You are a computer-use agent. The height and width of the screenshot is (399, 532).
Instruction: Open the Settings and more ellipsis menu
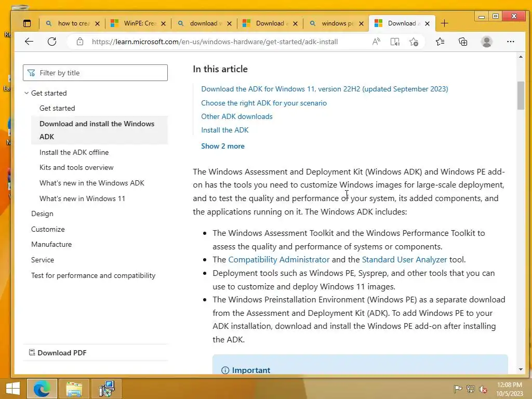coord(510,42)
